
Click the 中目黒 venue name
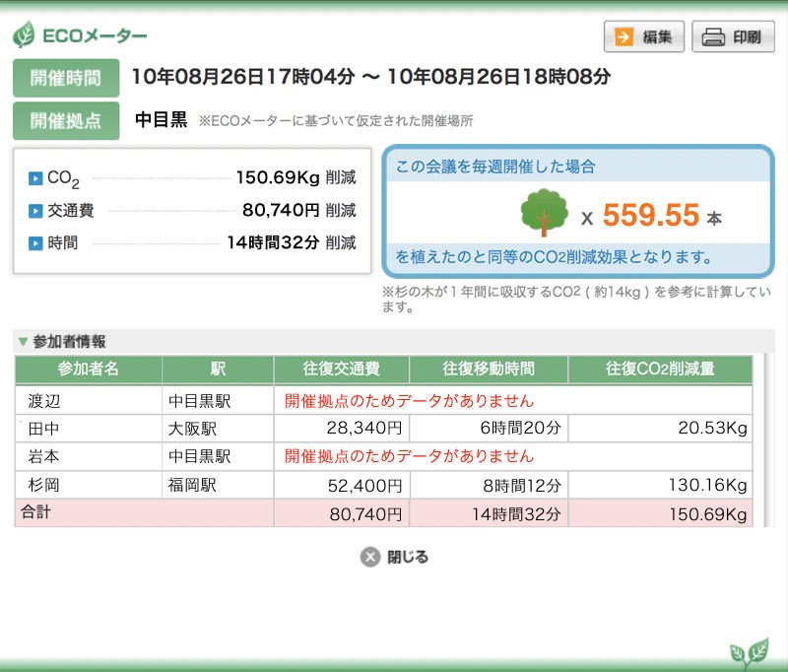(161, 119)
